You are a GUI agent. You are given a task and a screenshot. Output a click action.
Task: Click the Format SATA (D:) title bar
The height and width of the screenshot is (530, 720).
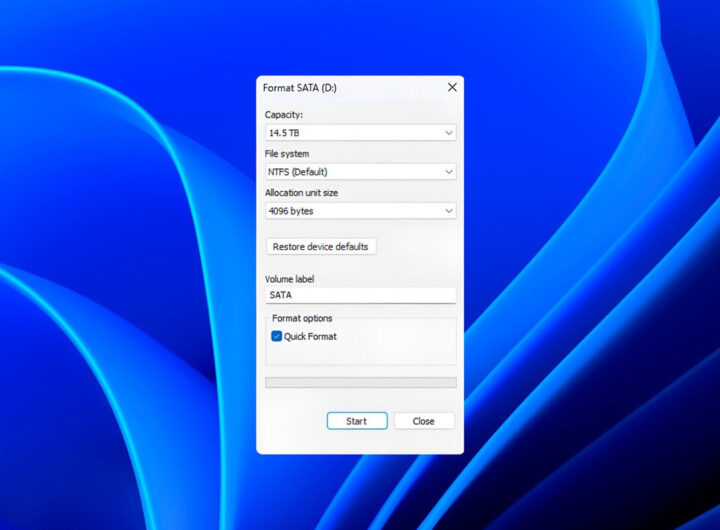340,88
